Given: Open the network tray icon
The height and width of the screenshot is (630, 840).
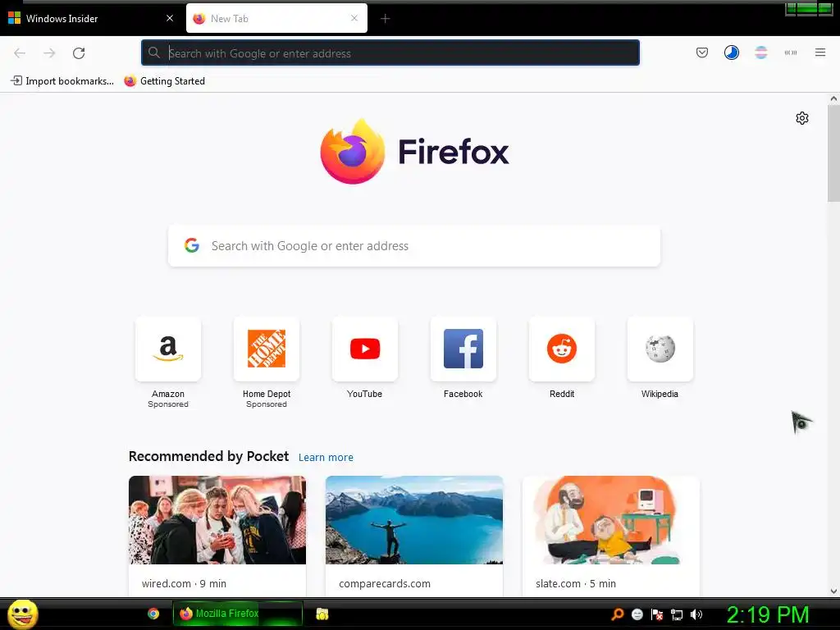Looking at the screenshot, I should click(x=677, y=615).
